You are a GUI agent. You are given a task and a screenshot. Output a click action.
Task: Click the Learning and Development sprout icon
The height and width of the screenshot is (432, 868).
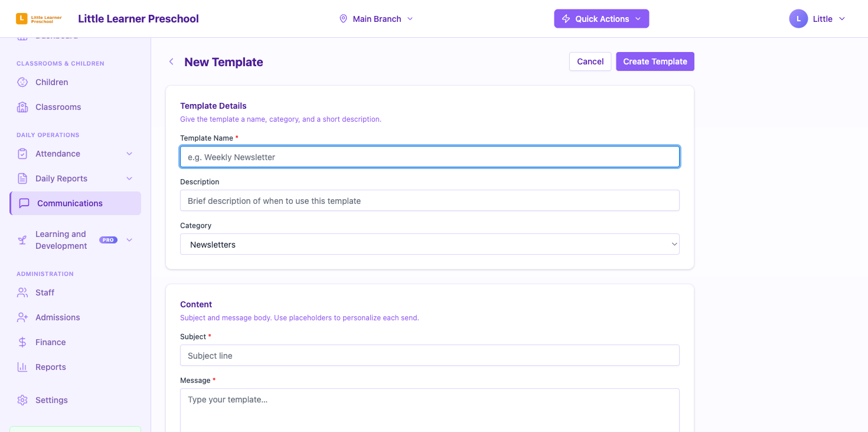pyautogui.click(x=22, y=240)
